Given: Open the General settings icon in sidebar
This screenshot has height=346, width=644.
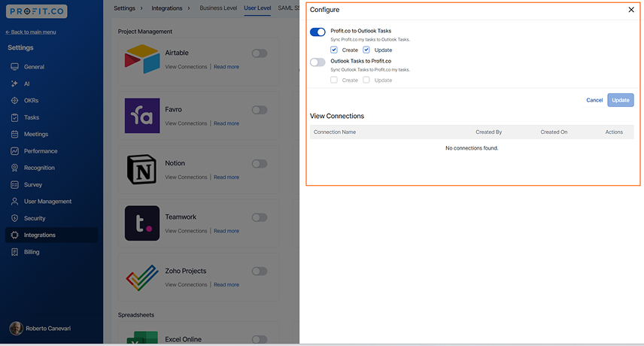Looking at the screenshot, I should (x=15, y=66).
